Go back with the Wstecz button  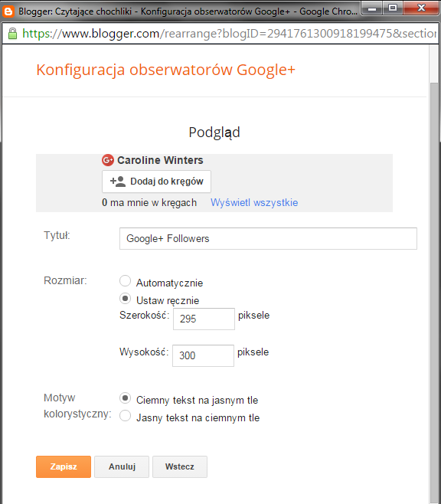click(x=180, y=466)
